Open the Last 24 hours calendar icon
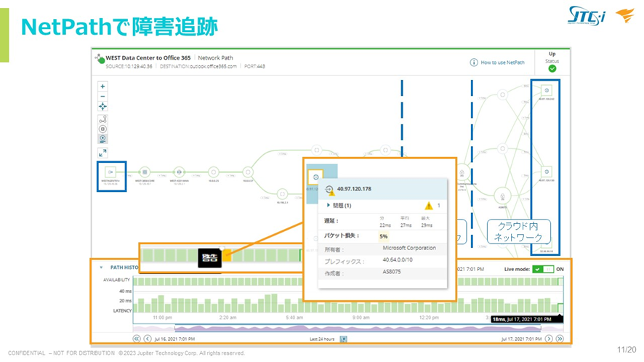 pyautogui.click(x=344, y=339)
